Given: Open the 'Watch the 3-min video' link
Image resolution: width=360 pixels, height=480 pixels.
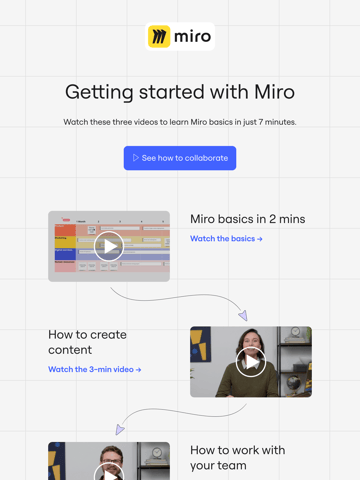Looking at the screenshot, I should coord(95,369).
